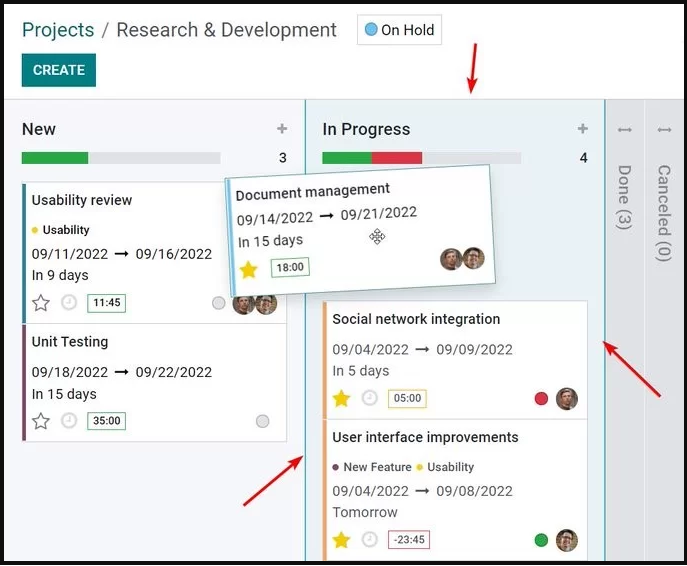Open assignee avatar on Social network integration
This screenshot has width=687, height=566.
[x=567, y=399]
